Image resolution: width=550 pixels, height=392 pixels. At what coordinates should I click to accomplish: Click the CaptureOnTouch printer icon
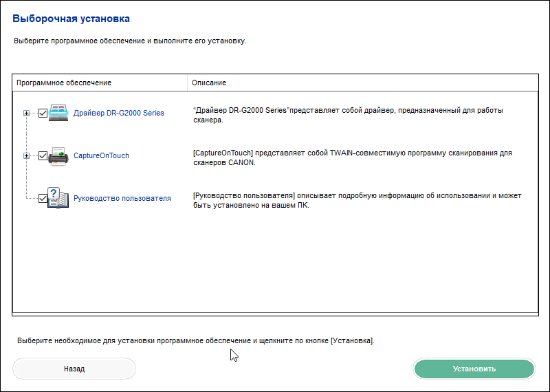58,156
